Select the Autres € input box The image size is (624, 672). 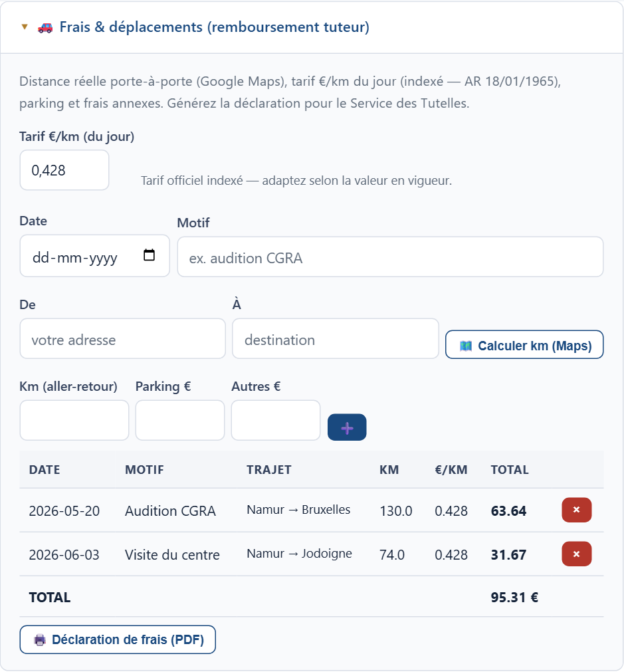coord(276,421)
